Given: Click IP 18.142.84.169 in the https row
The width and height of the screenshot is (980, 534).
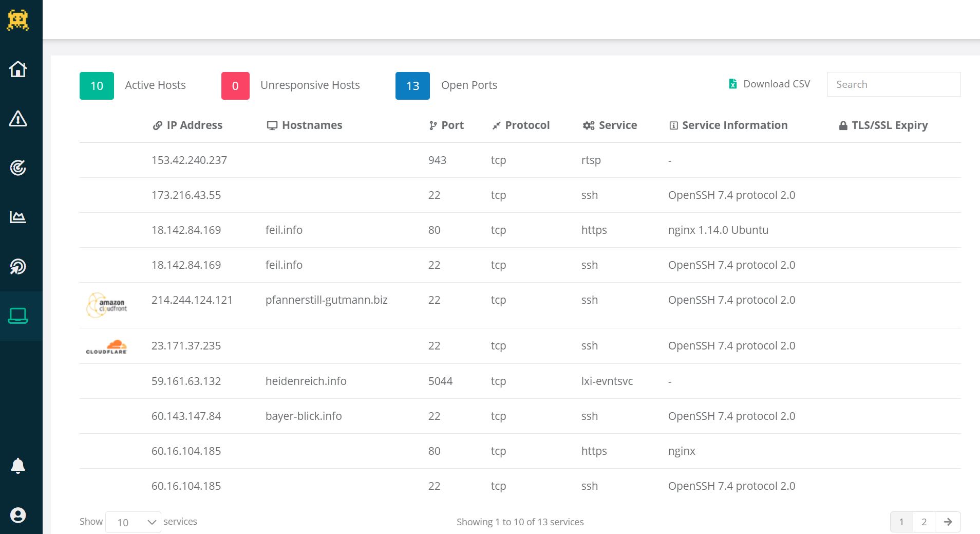Looking at the screenshot, I should point(186,230).
